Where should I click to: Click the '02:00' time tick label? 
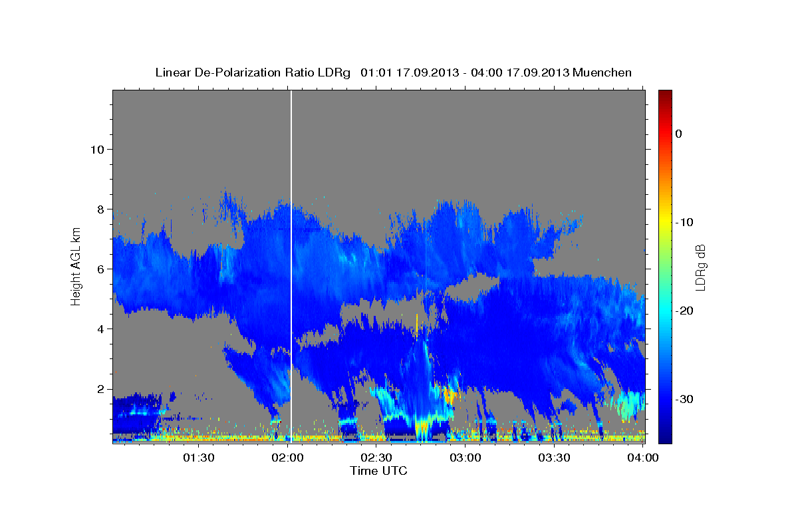click(x=287, y=458)
